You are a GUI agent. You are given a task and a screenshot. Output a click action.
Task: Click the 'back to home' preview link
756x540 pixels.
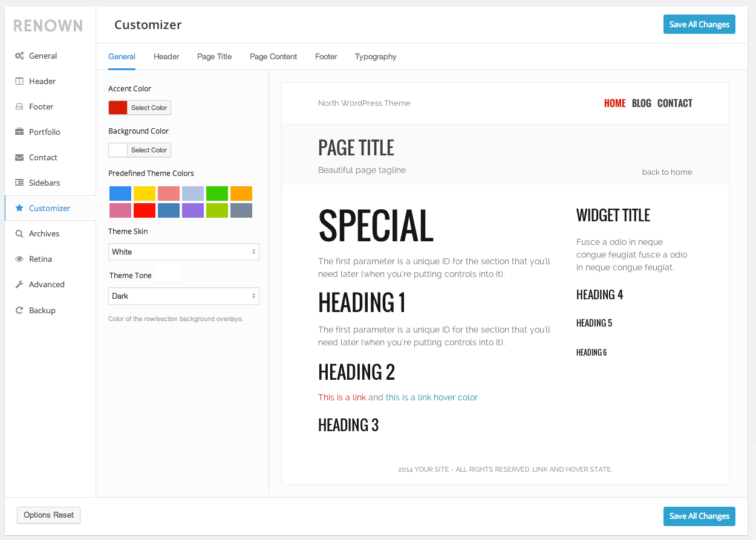pyautogui.click(x=667, y=172)
